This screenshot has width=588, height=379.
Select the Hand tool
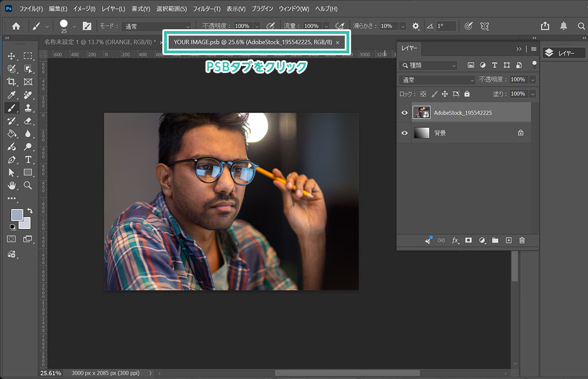11,185
